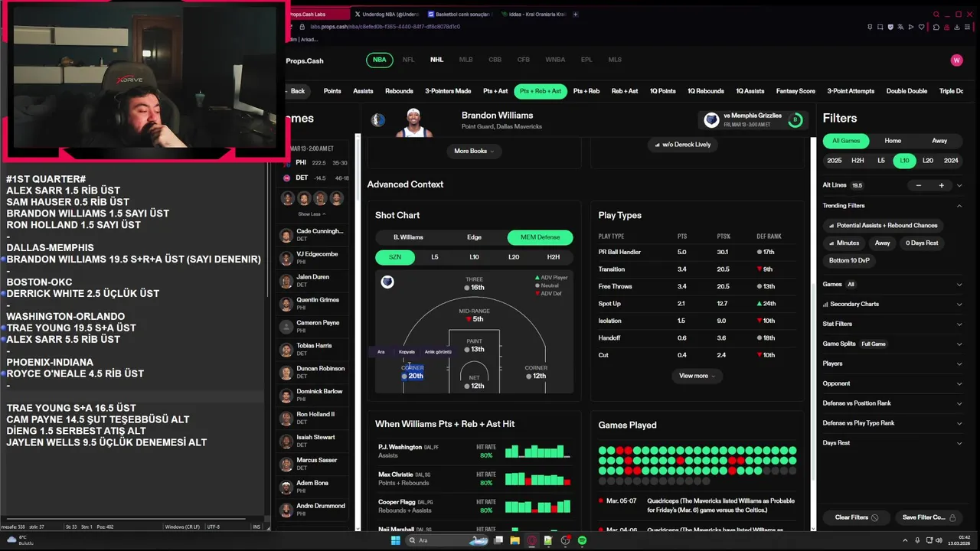Select the Edge shot chart tab
980x551 pixels.
474,237
